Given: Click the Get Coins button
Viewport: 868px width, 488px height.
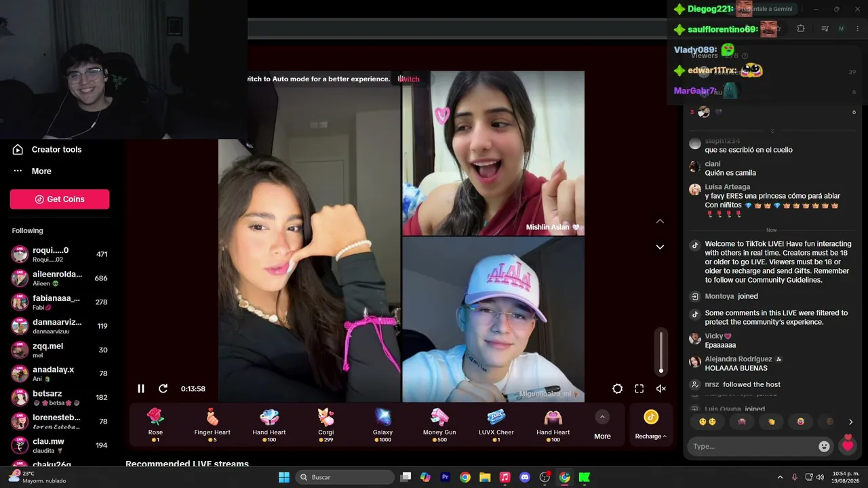Looking at the screenshot, I should 60,199.
